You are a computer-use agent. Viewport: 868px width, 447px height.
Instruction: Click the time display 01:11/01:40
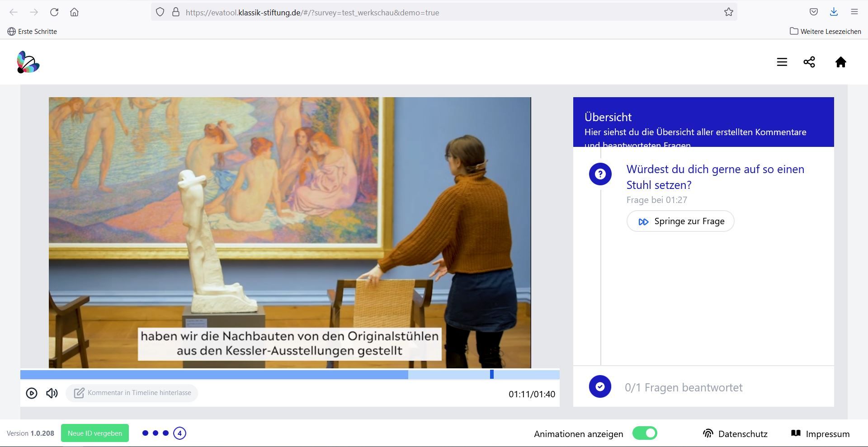pos(532,394)
